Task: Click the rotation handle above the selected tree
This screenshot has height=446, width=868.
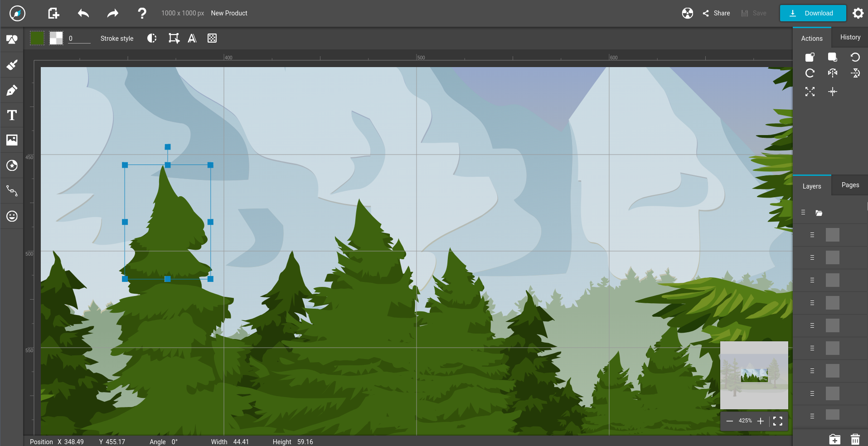Action: 168,147
